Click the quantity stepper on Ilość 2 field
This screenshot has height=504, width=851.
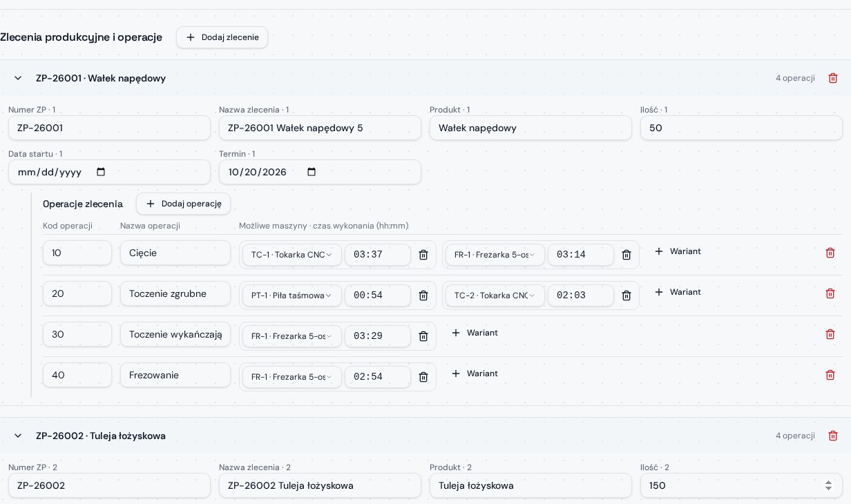tap(828, 485)
